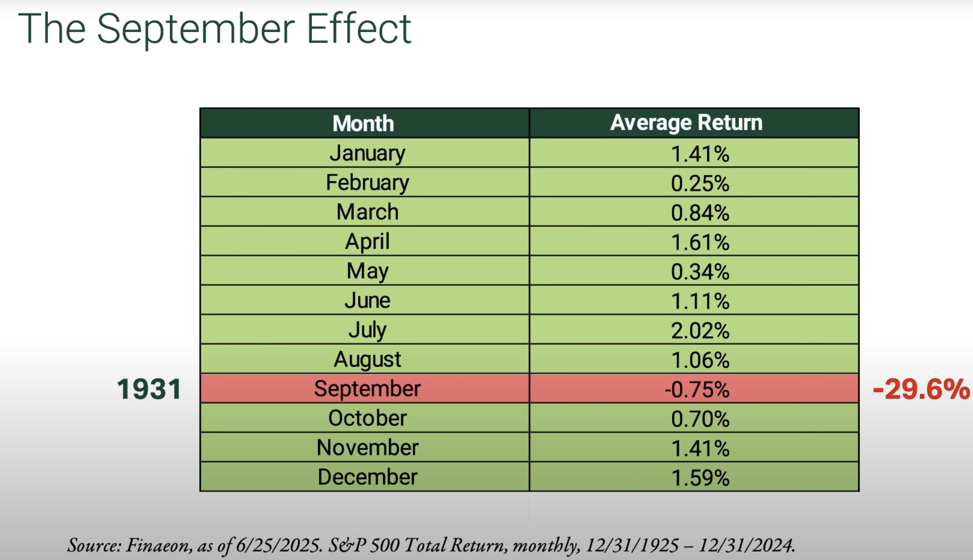Click June's 1.11% return value

pos(700,301)
